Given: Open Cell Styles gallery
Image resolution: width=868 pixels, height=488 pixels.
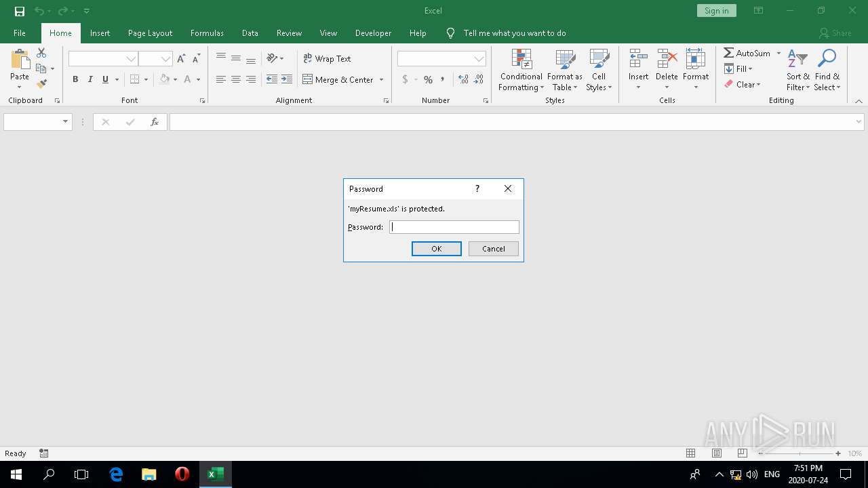Looking at the screenshot, I should [599, 70].
